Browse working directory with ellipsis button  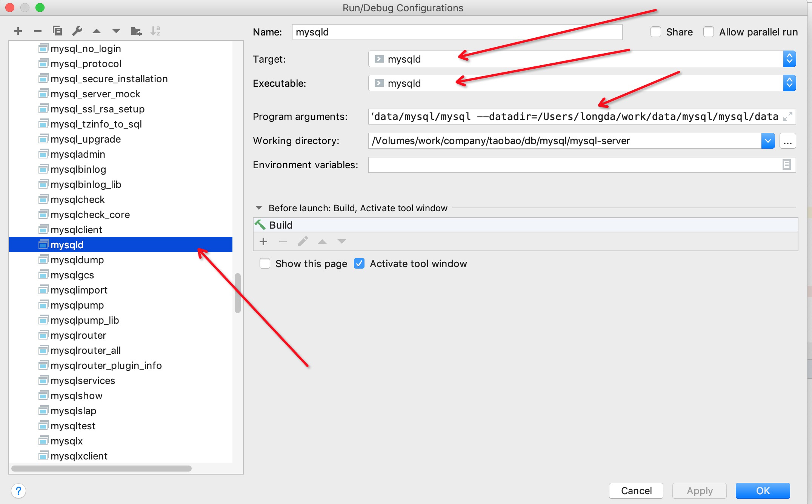point(787,141)
